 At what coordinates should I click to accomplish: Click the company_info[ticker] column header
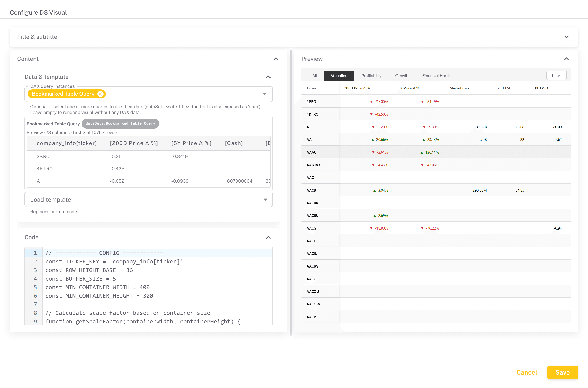67,143
